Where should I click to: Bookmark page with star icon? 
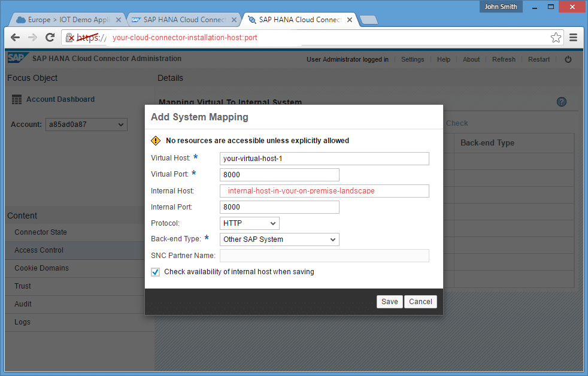[556, 37]
